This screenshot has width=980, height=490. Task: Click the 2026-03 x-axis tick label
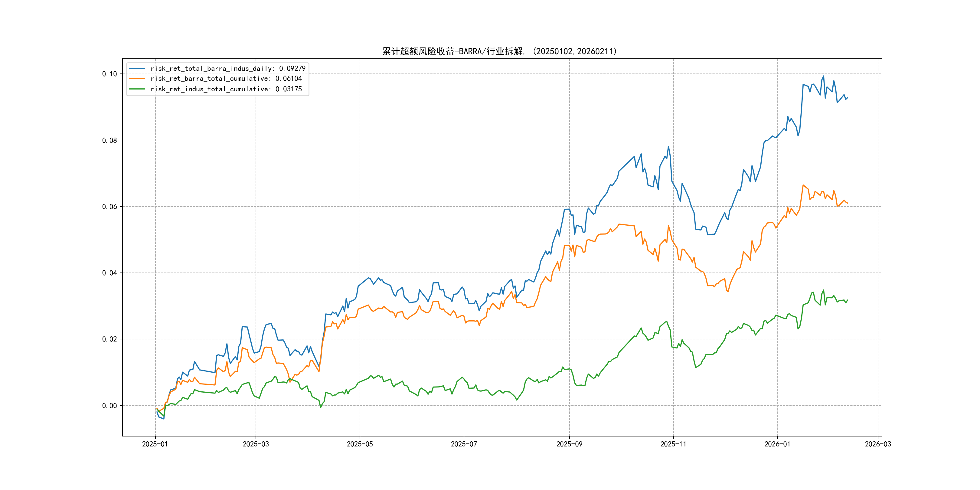[x=878, y=444]
